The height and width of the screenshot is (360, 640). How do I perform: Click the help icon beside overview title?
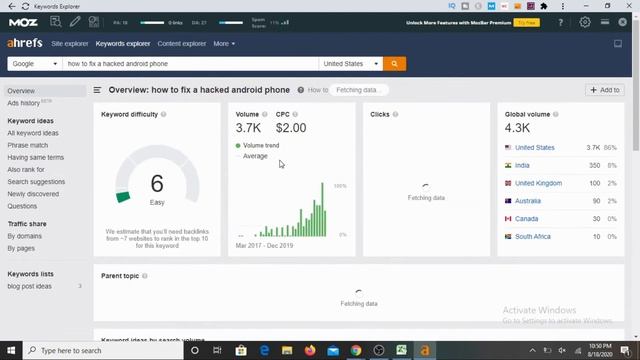pyautogui.click(x=301, y=90)
